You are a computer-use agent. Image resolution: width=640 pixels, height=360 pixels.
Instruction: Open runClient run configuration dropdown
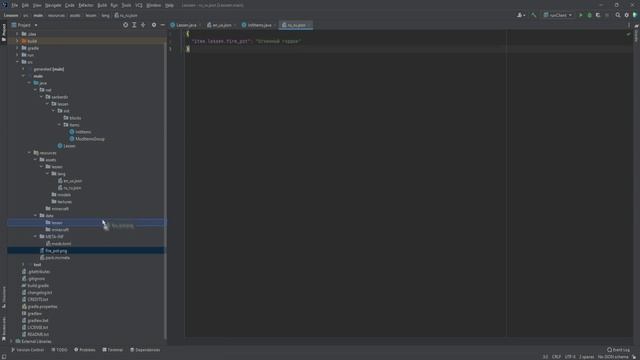pyautogui.click(x=558, y=15)
